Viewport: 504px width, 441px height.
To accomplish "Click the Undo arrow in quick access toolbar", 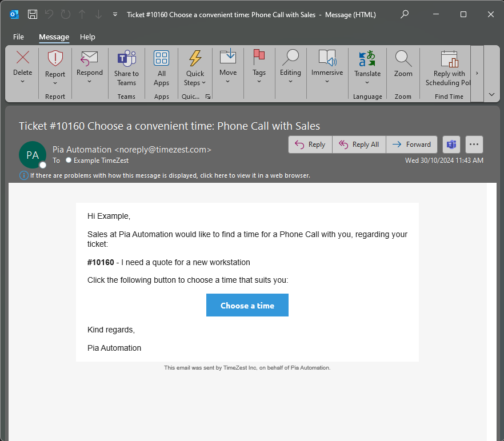I will (x=49, y=14).
